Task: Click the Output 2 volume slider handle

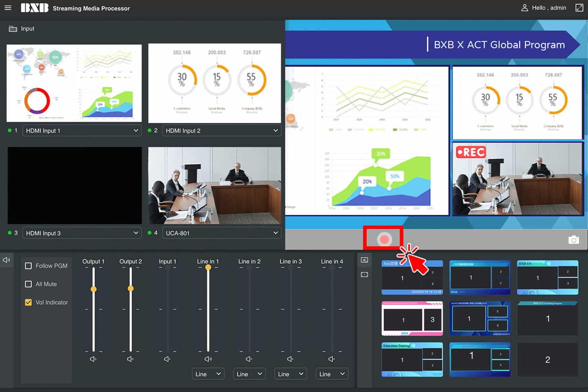Action: (x=131, y=288)
